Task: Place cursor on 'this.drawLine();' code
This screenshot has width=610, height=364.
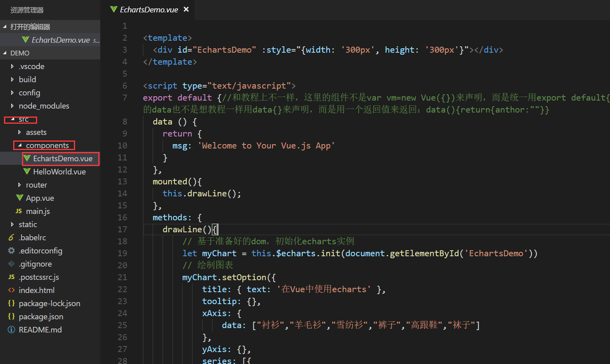Action: coord(202,194)
